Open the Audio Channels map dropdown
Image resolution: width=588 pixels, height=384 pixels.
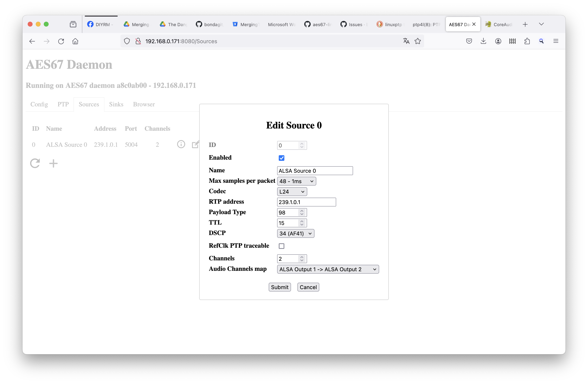(328, 269)
